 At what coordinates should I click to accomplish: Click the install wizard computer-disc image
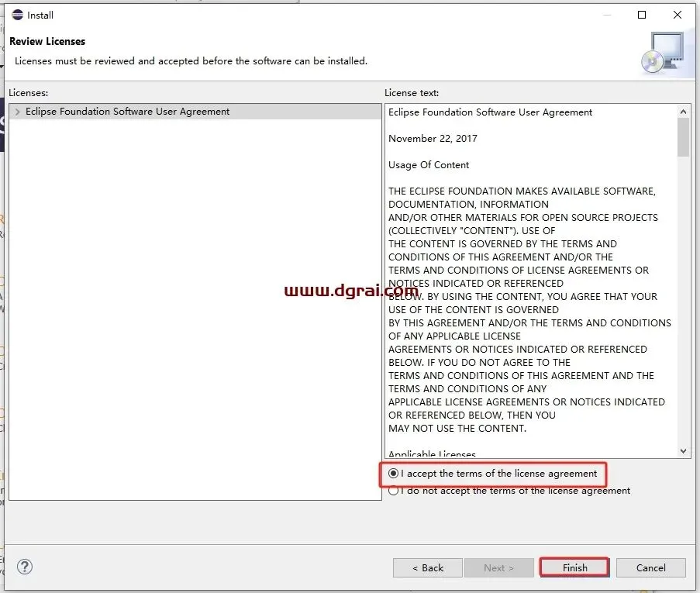tap(664, 53)
